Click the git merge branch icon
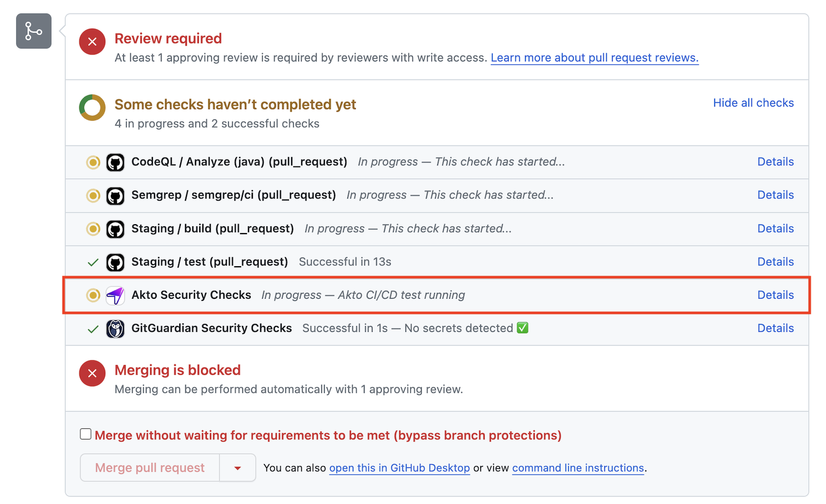This screenshot has width=826, height=504. (34, 31)
